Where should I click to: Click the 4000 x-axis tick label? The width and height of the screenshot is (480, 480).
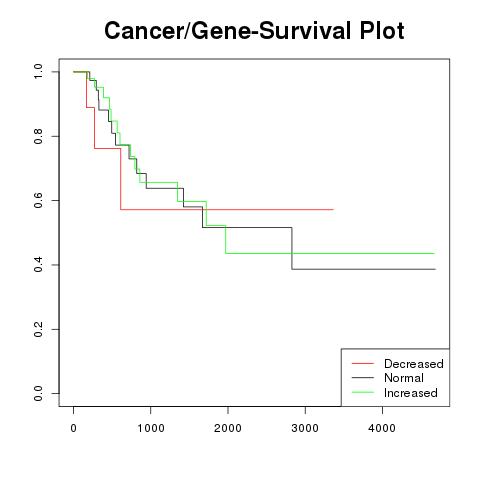[x=382, y=428]
